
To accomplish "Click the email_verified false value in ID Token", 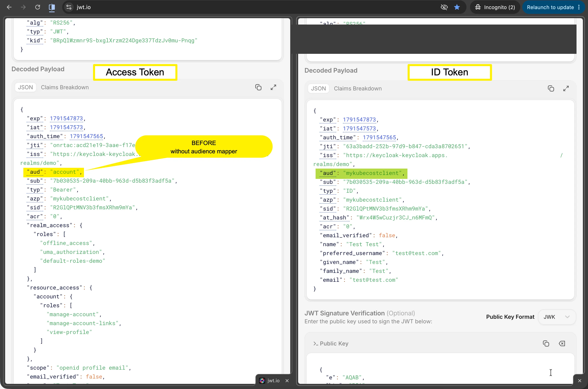I will click(387, 235).
